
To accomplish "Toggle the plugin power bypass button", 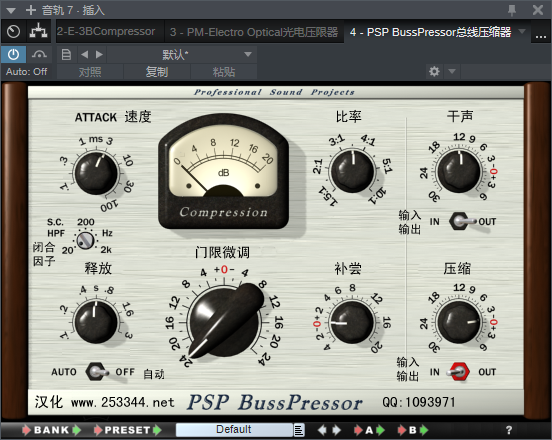I will (x=13, y=55).
